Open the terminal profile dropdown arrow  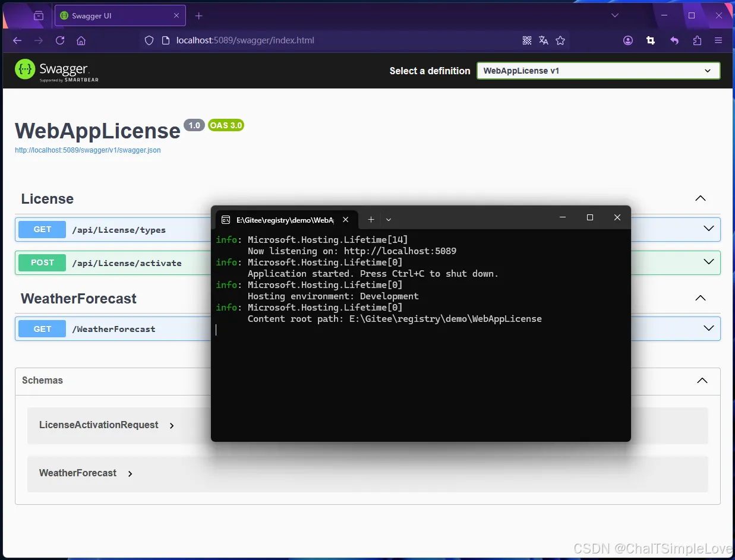(389, 220)
